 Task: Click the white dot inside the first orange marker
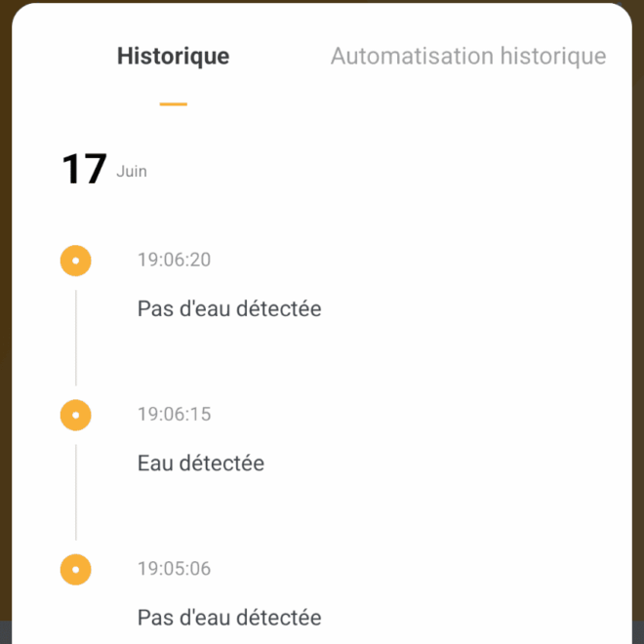[75, 261]
